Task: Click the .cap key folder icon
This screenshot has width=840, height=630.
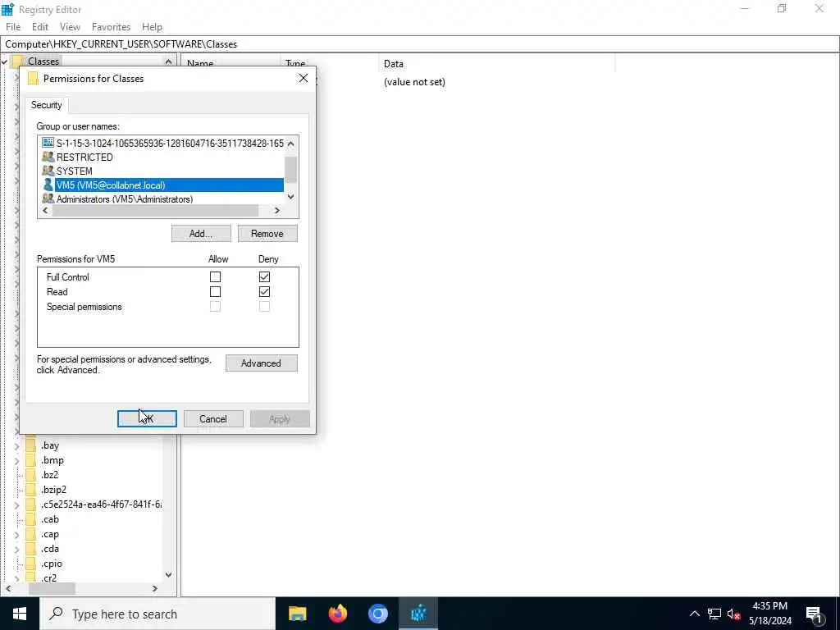Action: (30, 534)
